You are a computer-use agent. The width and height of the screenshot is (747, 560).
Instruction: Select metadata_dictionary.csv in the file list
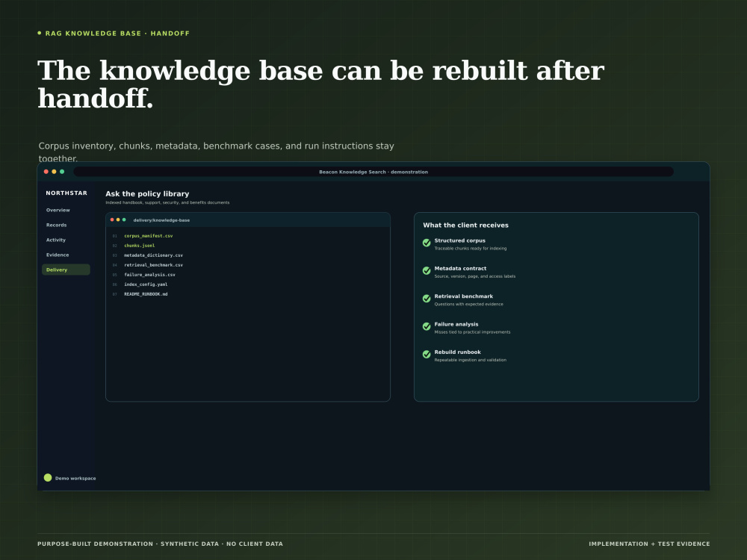coord(153,255)
